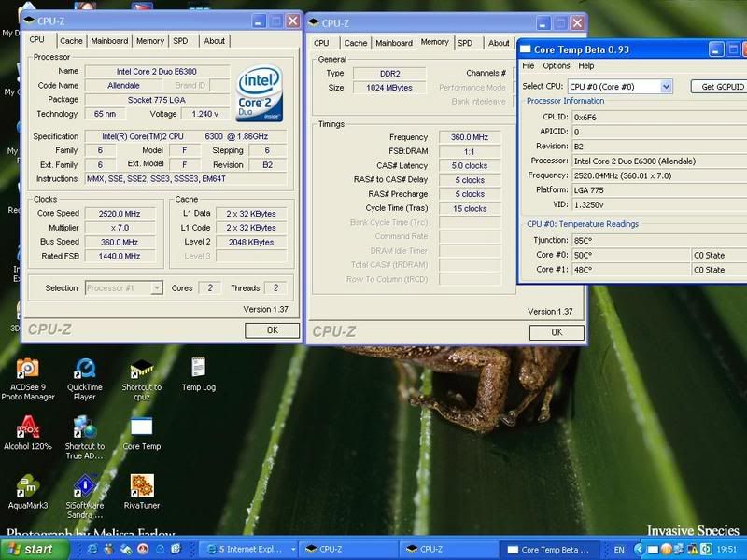
Task: Switch to CPU tab in right CPU-Z window
Action: (321, 43)
